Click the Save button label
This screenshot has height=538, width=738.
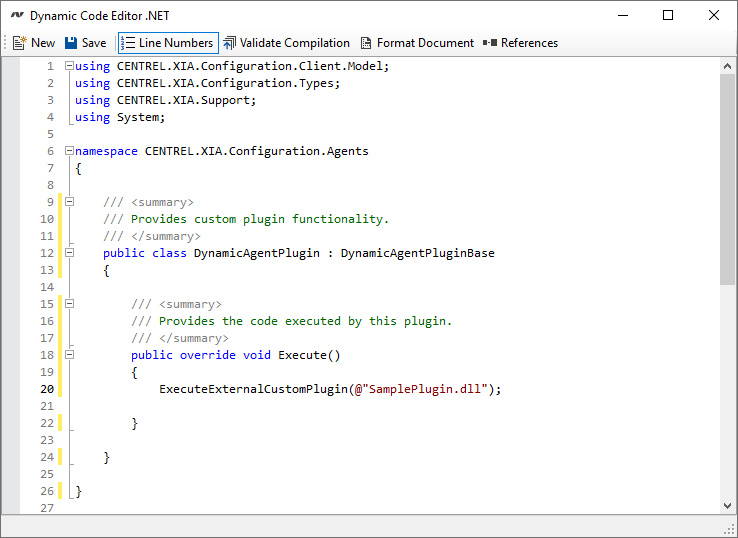pyautogui.click(x=94, y=43)
